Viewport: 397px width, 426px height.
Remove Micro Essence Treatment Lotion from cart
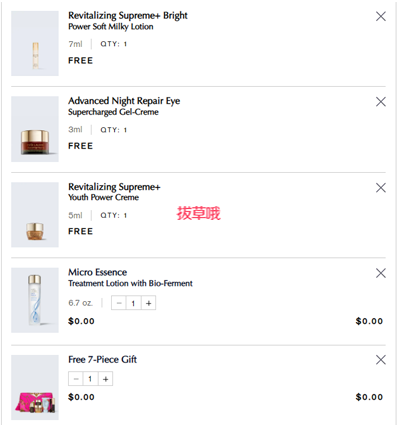(x=381, y=273)
